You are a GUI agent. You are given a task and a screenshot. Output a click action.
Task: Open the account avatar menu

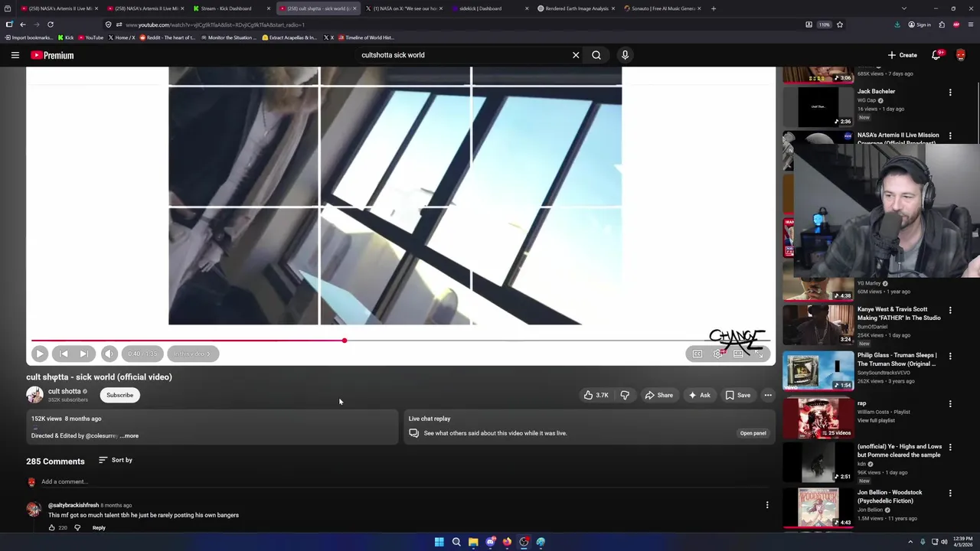tap(961, 55)
